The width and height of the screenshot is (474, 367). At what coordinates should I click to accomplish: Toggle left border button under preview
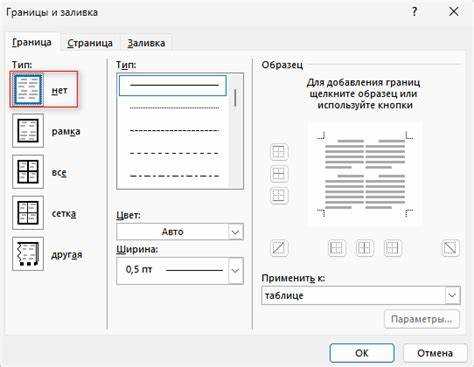pos(336,248)
